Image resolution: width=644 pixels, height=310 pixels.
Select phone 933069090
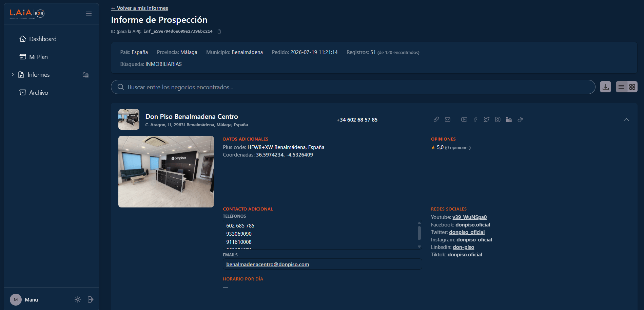(x=239, y=234)
